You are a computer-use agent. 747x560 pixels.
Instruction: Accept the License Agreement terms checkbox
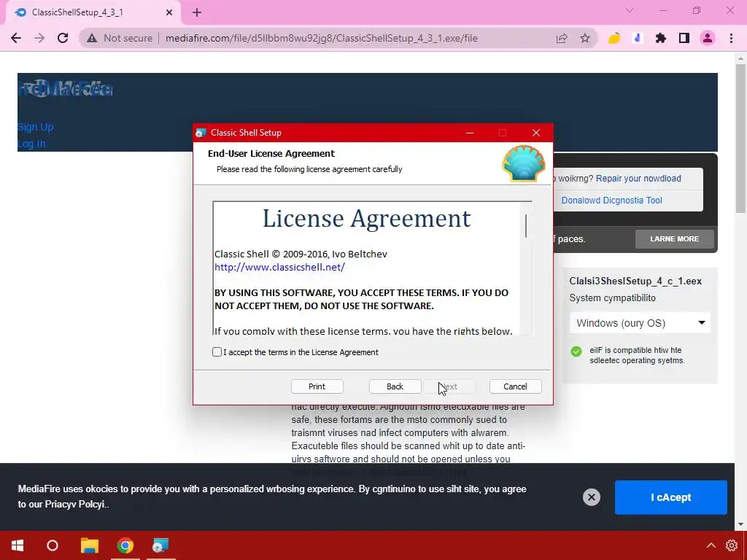pos(217,352)
